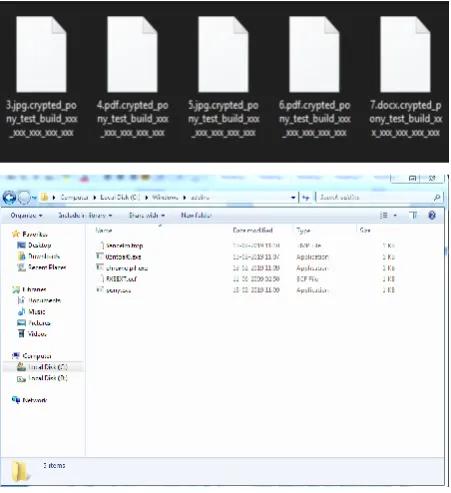Click the folder icon in address bar

pyautogui.click(x=44, y=197)
